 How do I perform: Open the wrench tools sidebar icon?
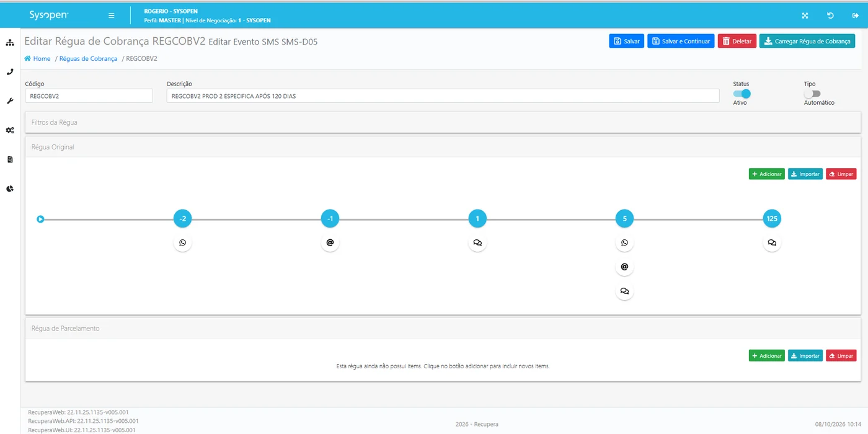click(10, 101)
